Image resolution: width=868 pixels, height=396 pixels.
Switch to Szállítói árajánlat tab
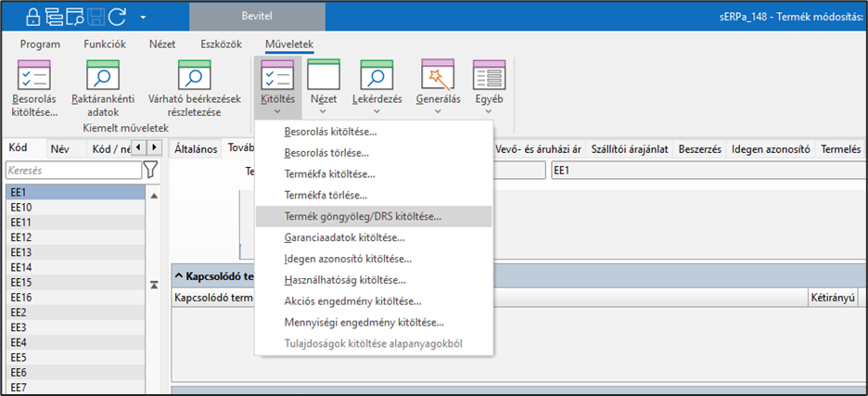click(x=630, y=148)
